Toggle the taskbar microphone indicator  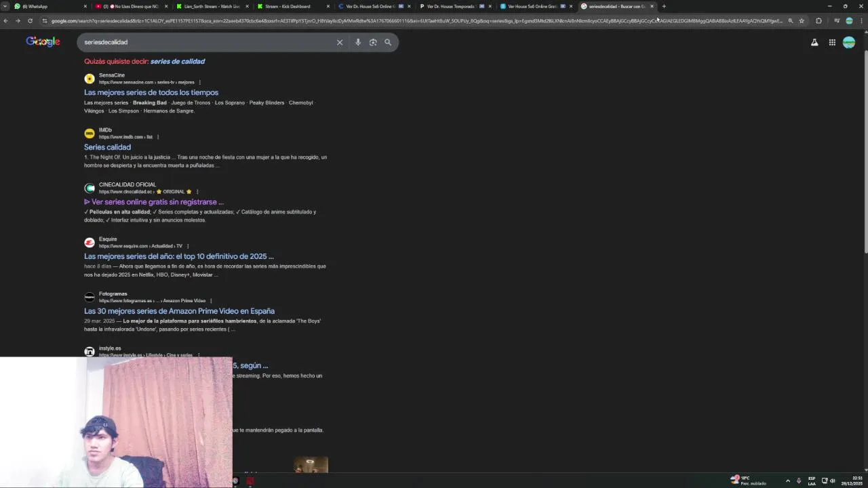click(799, 481)
